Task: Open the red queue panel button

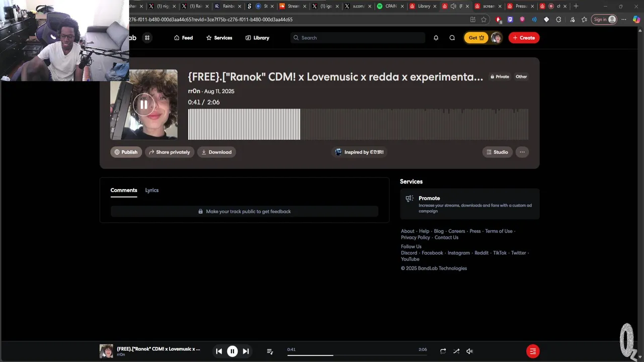Action: pos(533,351)
